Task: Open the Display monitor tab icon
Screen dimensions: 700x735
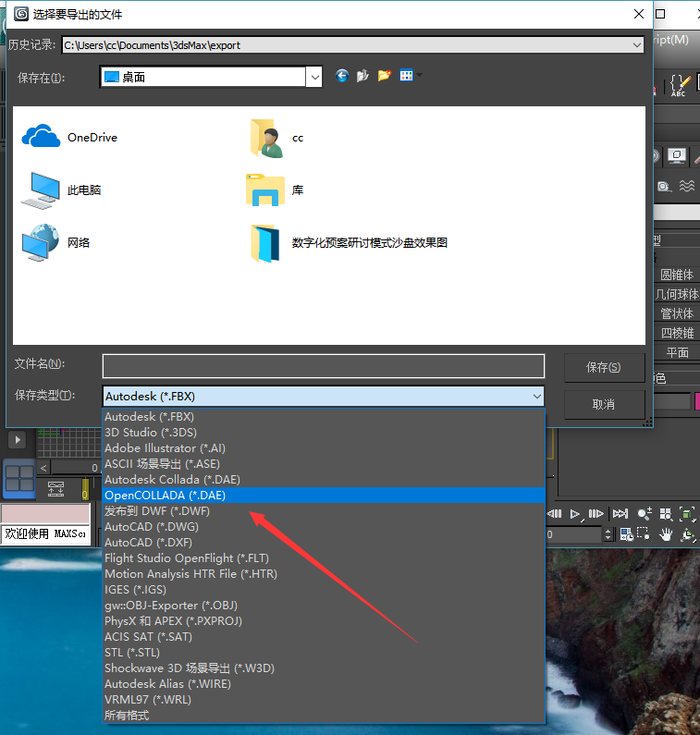Action: pyautogui.click(x=677, y=155)
